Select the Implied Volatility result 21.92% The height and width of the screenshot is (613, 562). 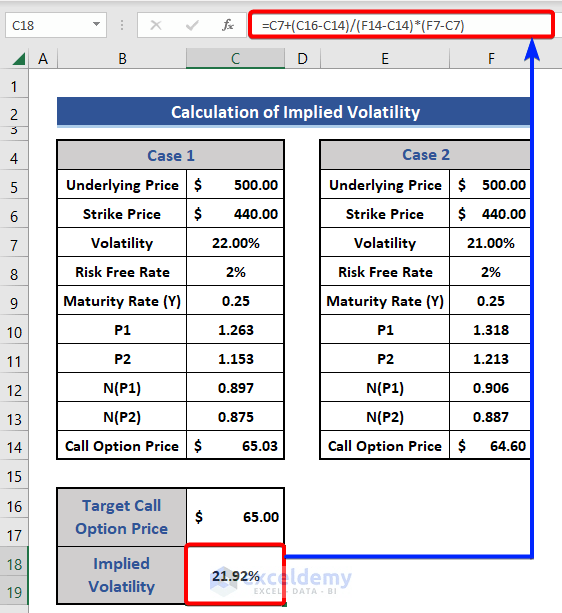tap(235, 575)
